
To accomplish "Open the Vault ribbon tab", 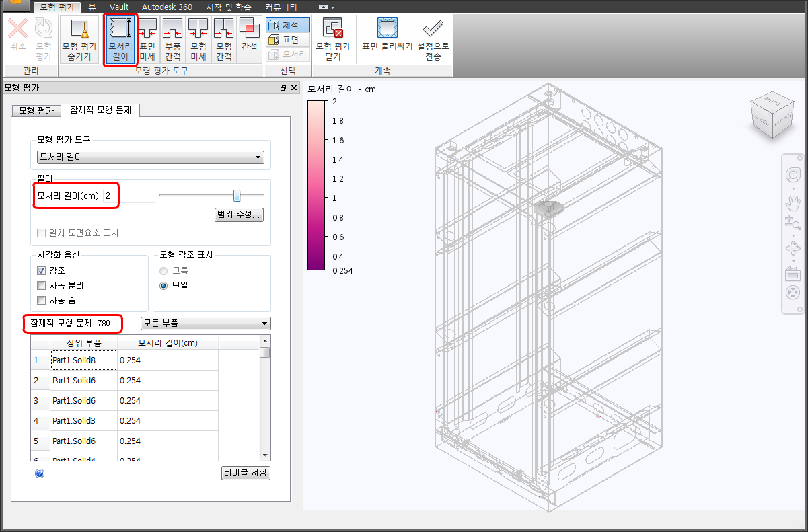I will (x=118, y=7).
